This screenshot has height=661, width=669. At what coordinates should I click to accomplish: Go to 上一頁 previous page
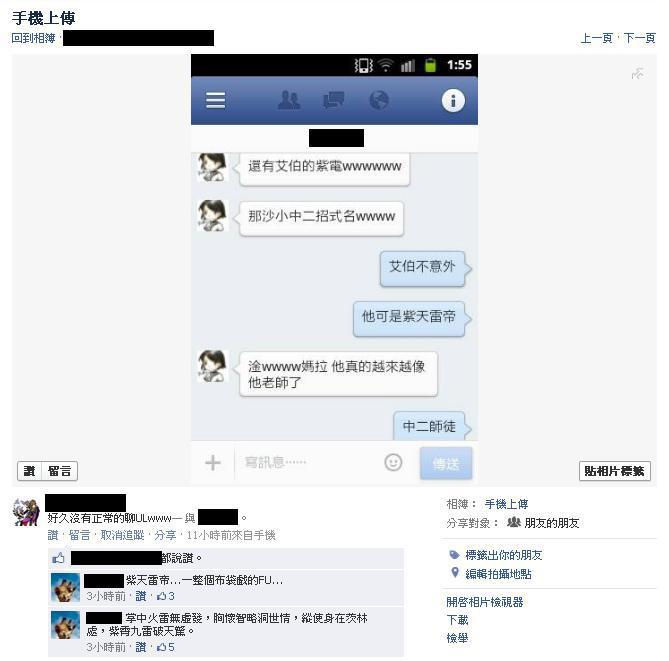tap(596, 38)
